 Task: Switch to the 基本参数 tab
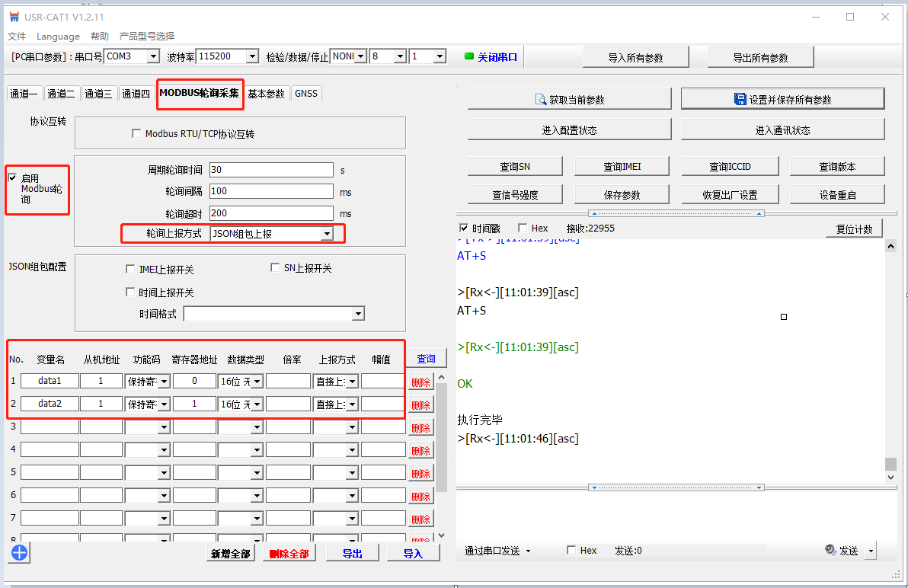click(x=266, y=94)
